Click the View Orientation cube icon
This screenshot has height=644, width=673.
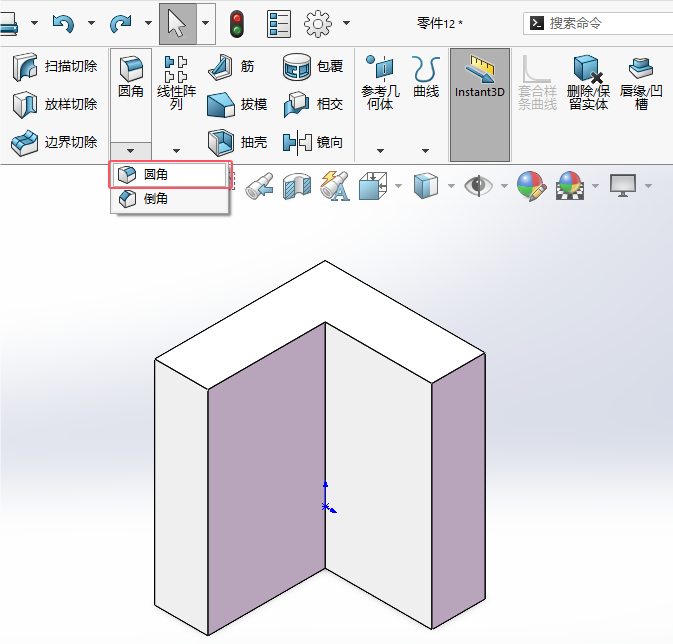373,186
